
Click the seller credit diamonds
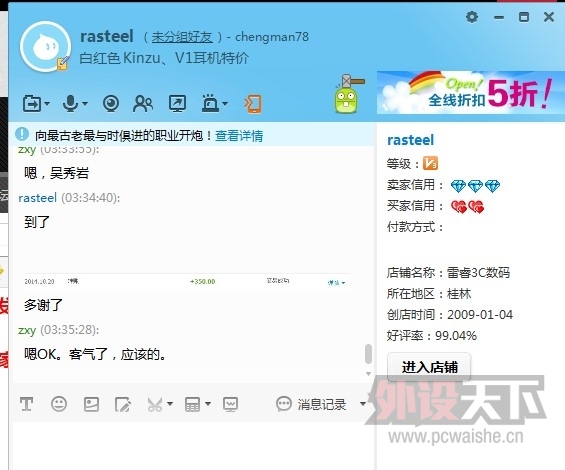[475, 186]
